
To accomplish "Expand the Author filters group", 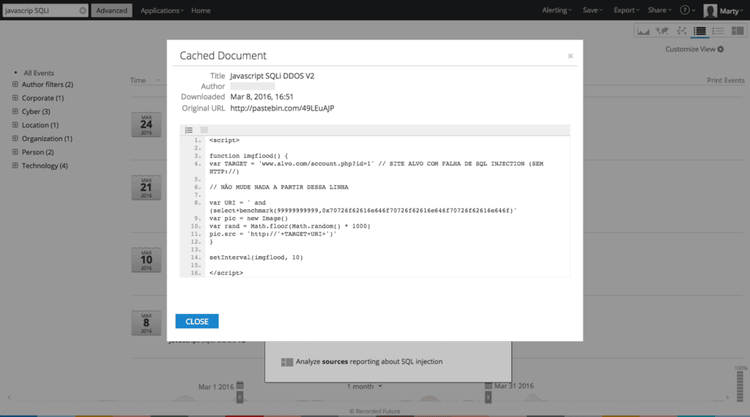I will tap(15, 85).
